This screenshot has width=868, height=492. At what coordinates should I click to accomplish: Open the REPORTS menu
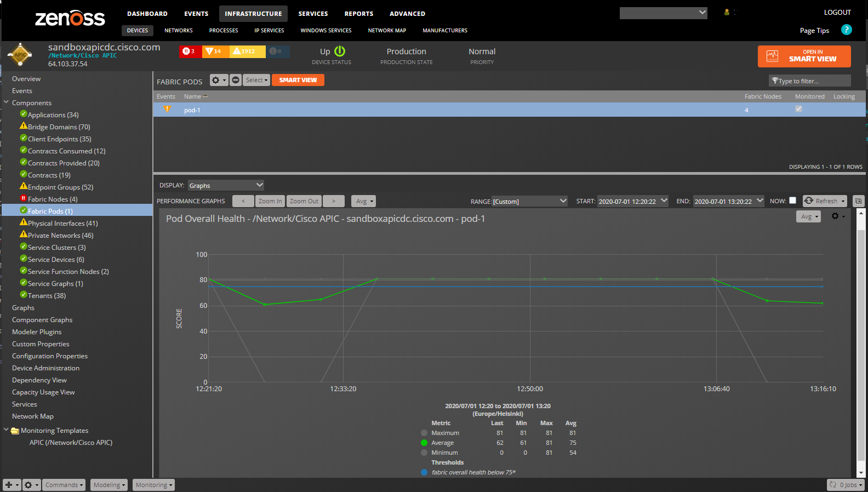(359, 14)
